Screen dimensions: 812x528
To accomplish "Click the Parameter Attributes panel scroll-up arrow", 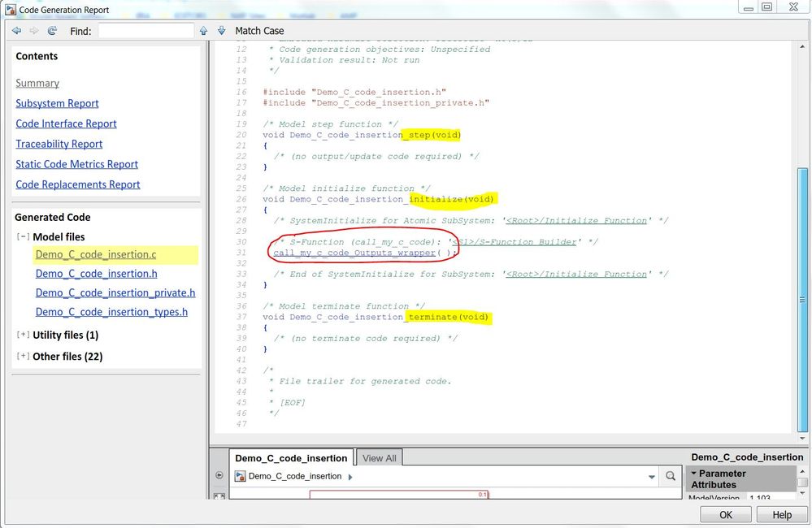I will coord(802,471).
